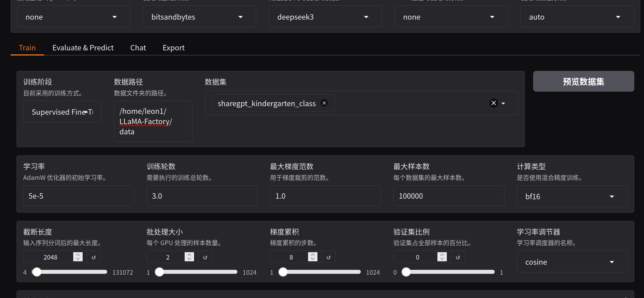Reset the 截断长度 value with its refresh icon
The width and height of the screenshot is (644, 298).
pyautogui.click(x=93, y=257)
